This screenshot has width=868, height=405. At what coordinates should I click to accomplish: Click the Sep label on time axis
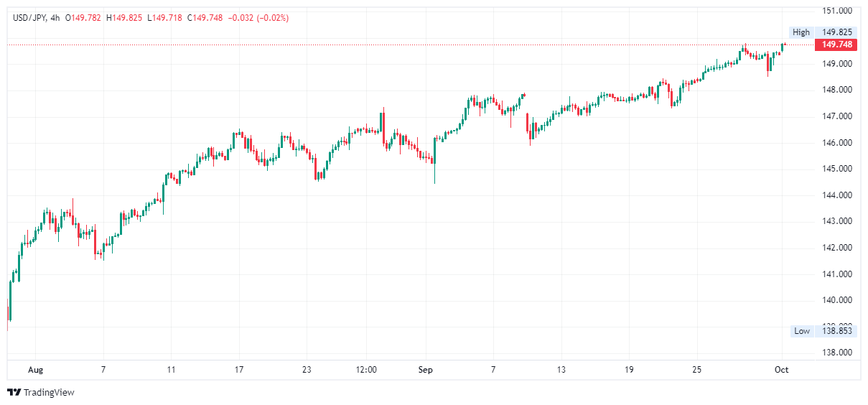point(426,370)
